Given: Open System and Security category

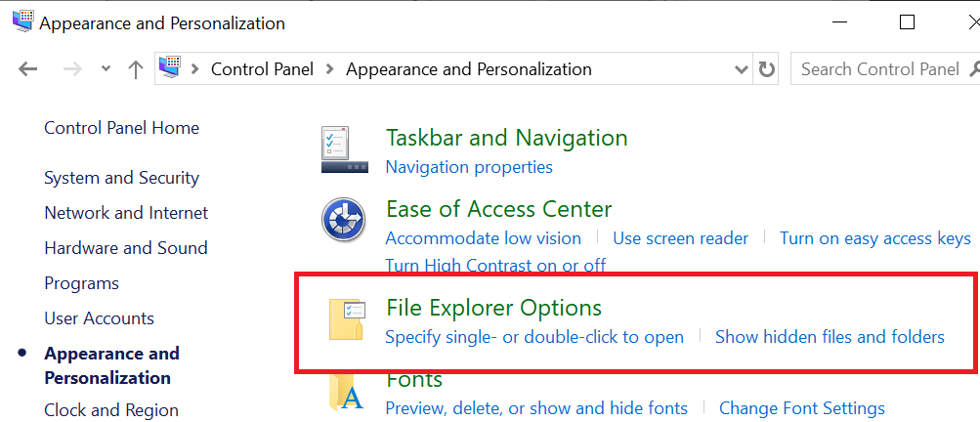Looking at the screenshot, I should (121, 178).
